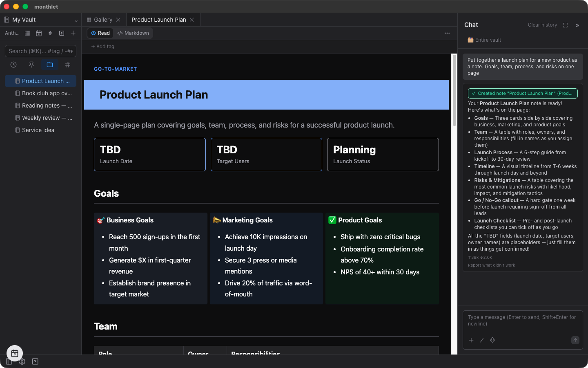
Task: Switch to Read mode
Action: pos(100,33)
